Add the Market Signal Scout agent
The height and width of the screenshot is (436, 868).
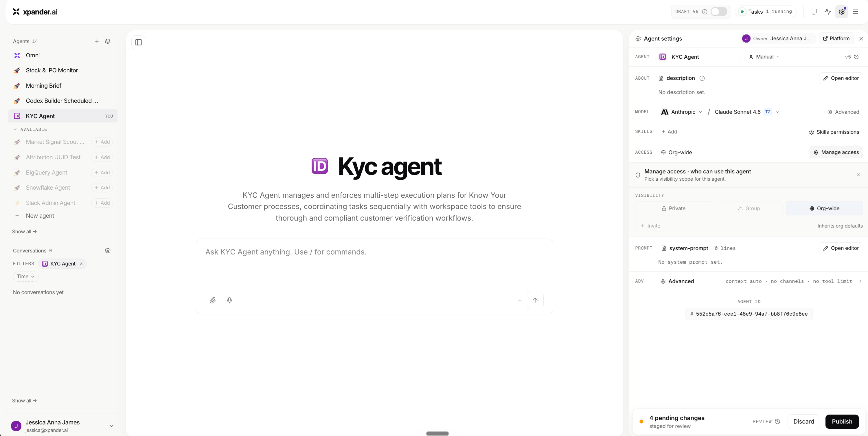click(x=102, y=142)
